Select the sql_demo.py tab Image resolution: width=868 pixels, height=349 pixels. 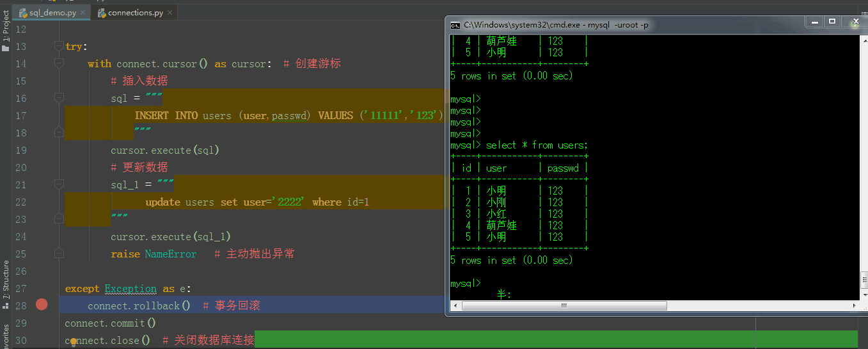point(52,13)
